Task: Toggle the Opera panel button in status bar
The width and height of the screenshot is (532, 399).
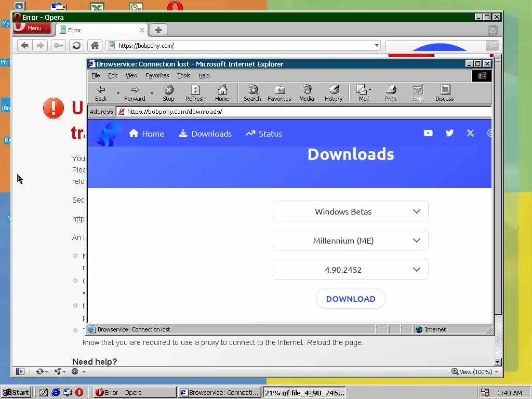Action: (20, 371)
